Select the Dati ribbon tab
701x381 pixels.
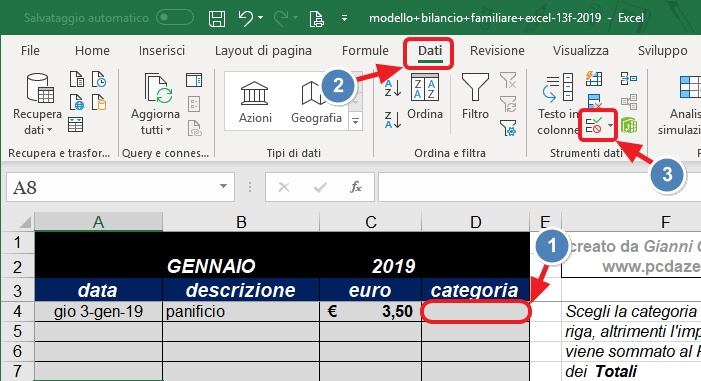[430, 51]
